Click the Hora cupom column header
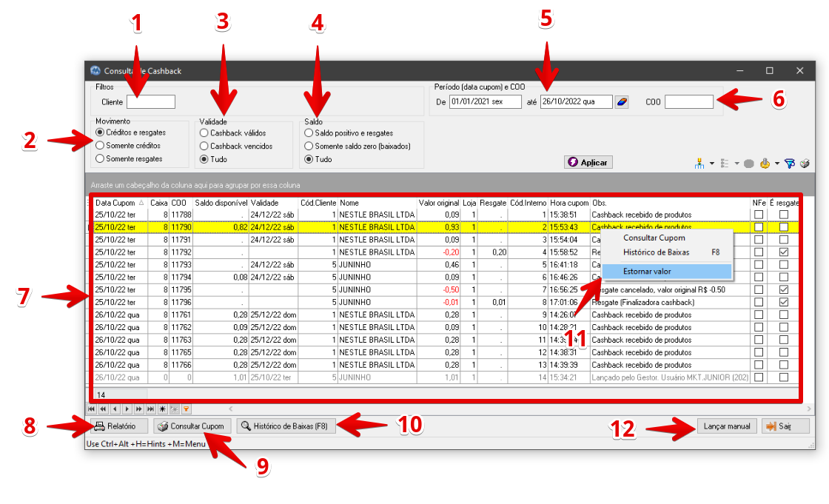 (569, 203)
